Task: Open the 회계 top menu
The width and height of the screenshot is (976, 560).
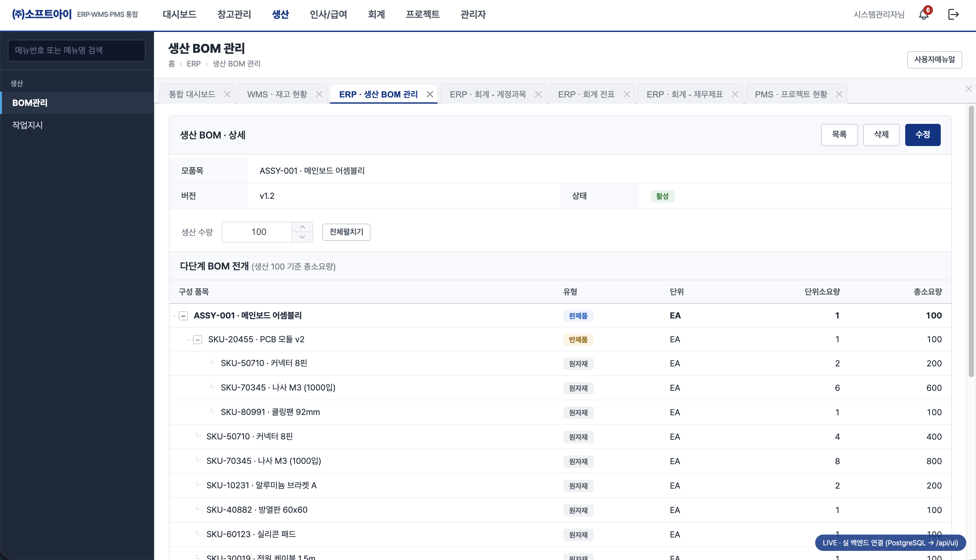Action: pyautogui.click(x=376, y=15)
